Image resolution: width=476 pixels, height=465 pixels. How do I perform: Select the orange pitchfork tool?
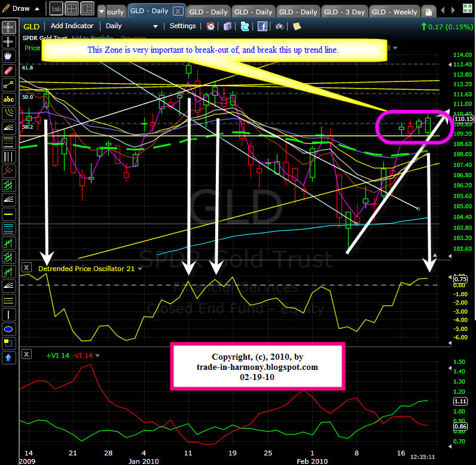click(8, 171)
